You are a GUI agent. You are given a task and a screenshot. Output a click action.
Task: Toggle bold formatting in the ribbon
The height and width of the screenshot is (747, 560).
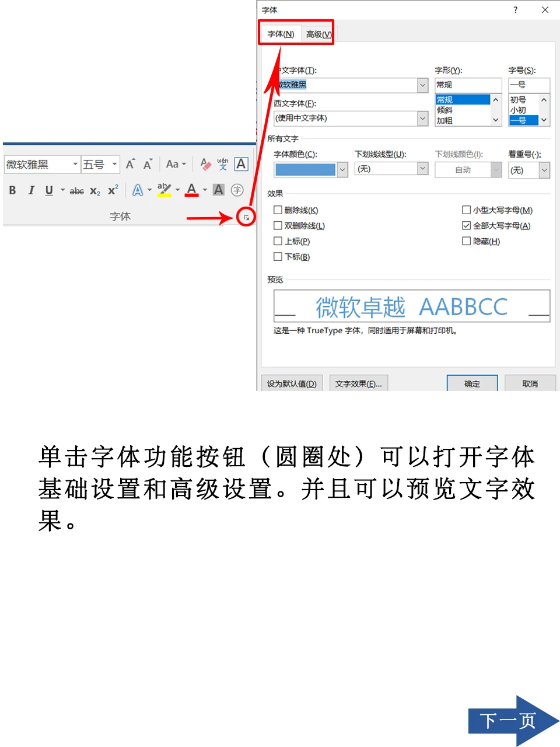pos(12,190)
